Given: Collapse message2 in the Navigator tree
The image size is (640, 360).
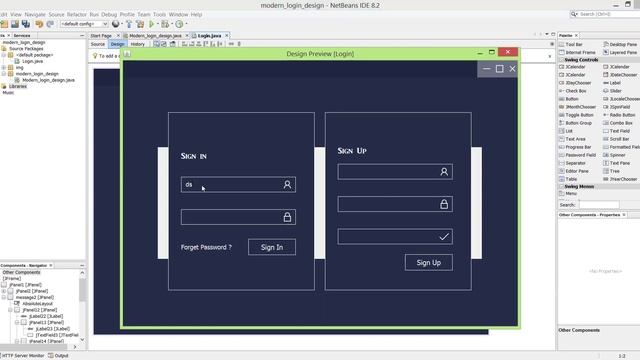Looking at the screenshot, I should point(4,298).
